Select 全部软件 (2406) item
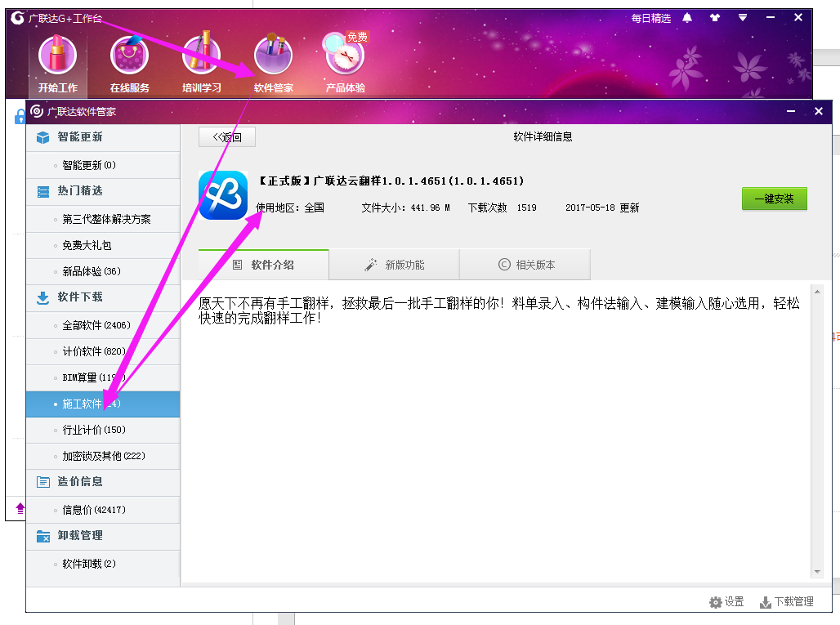 (103, 325)
